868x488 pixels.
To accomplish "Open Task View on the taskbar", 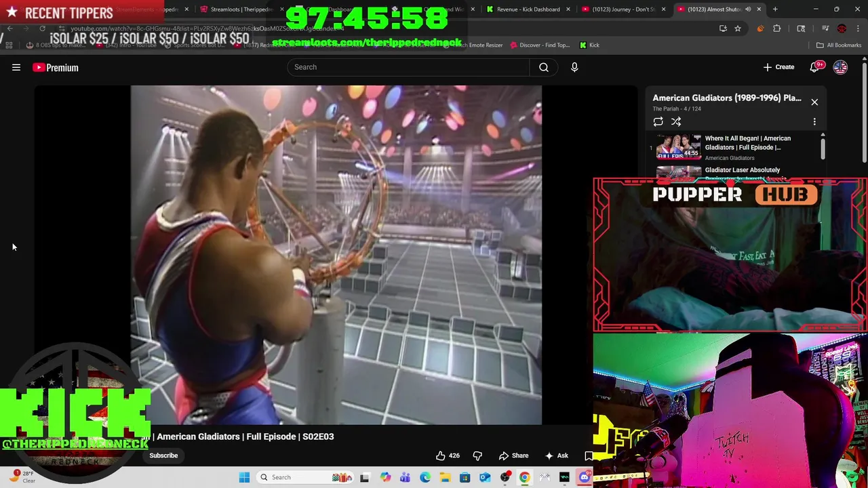I will tap(364, 477).
